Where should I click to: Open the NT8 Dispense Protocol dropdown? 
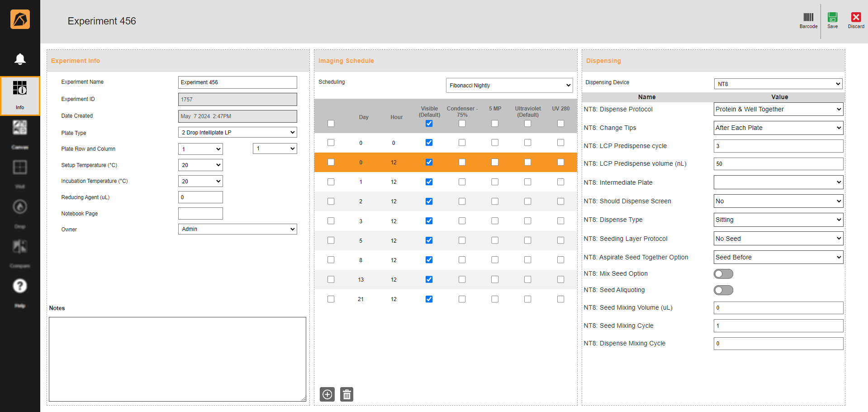[x=778, y=109]
